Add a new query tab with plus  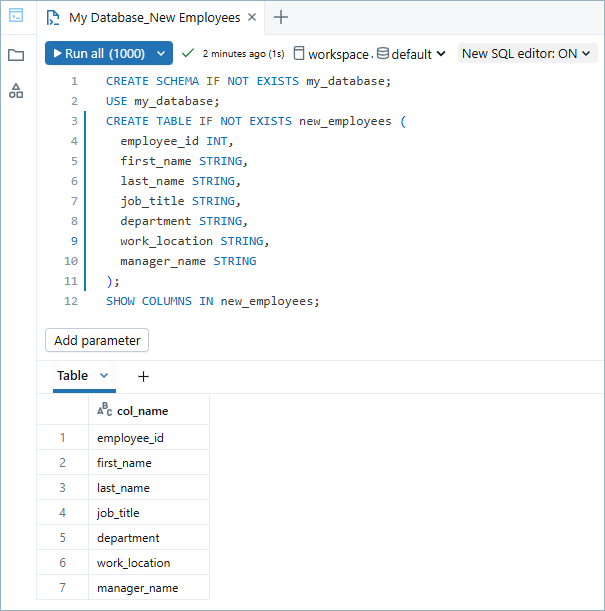click(281, 17)
